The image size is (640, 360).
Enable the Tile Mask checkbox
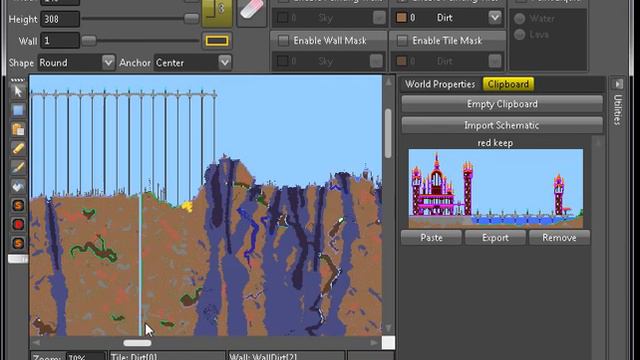coord(402,40)
